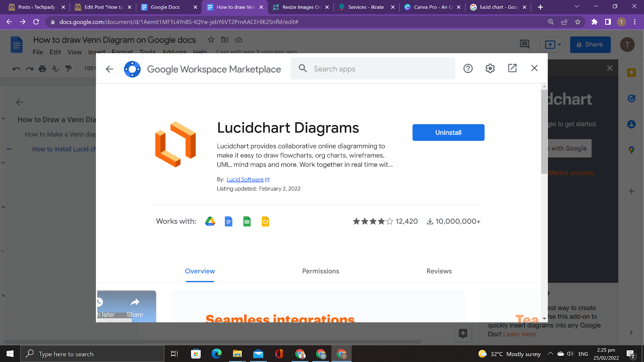Switch to the Reviews tab
644x362 pixels.
click(439, 271)
